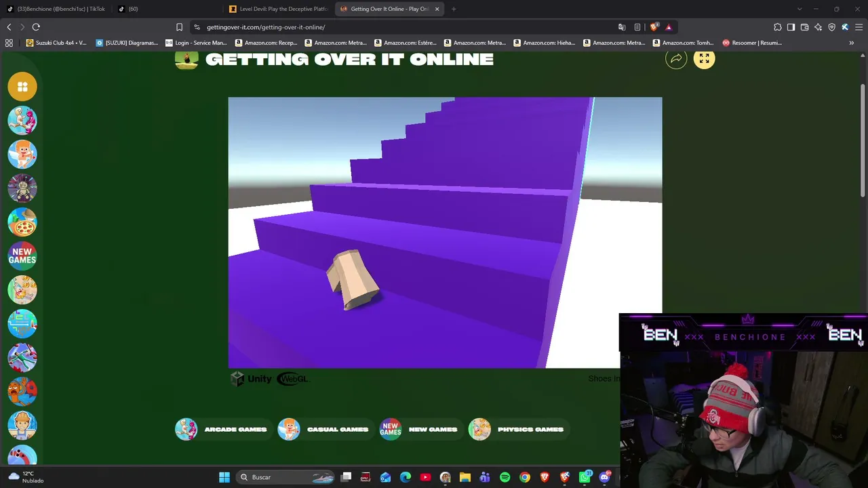
Task: Click the address bar URL field
Action: click(407, 27)
